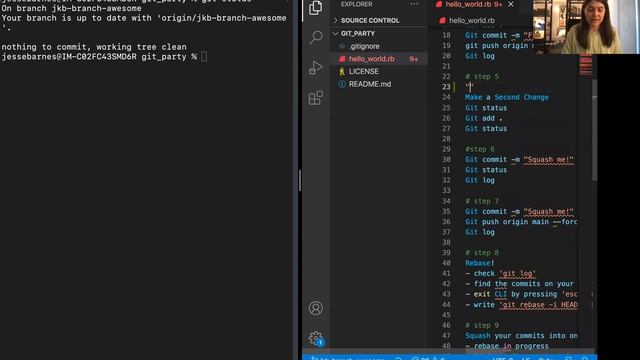Click 'Git log' on line 20
The width and height of the screenshot is (640, 360).
click(480, 56)
